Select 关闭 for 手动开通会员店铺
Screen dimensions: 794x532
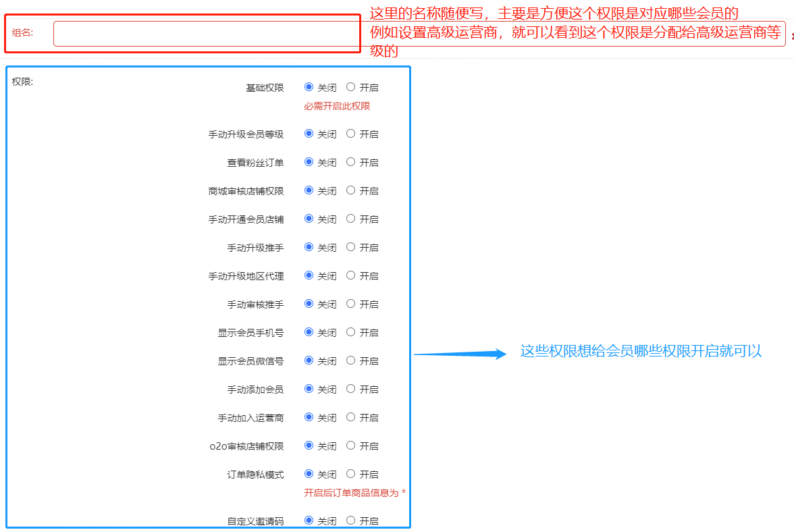point(309,219)
